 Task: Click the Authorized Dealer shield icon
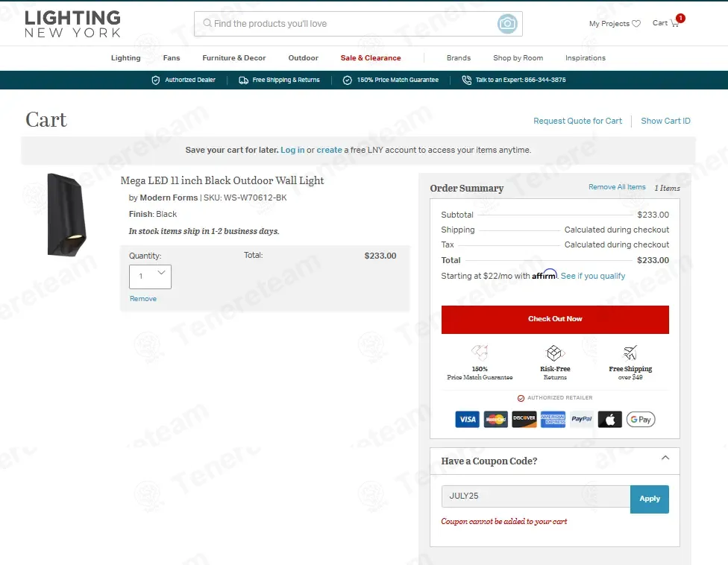pos(156,81)
